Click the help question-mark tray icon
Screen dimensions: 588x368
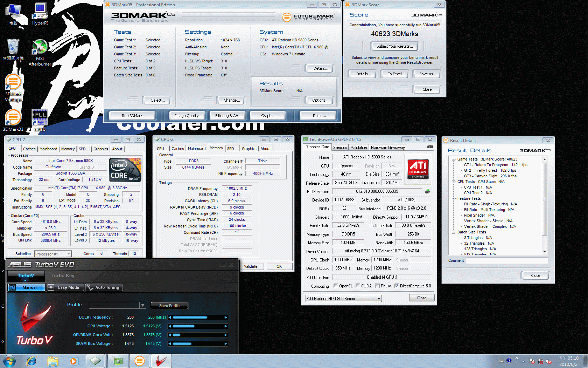pos(509,360)
